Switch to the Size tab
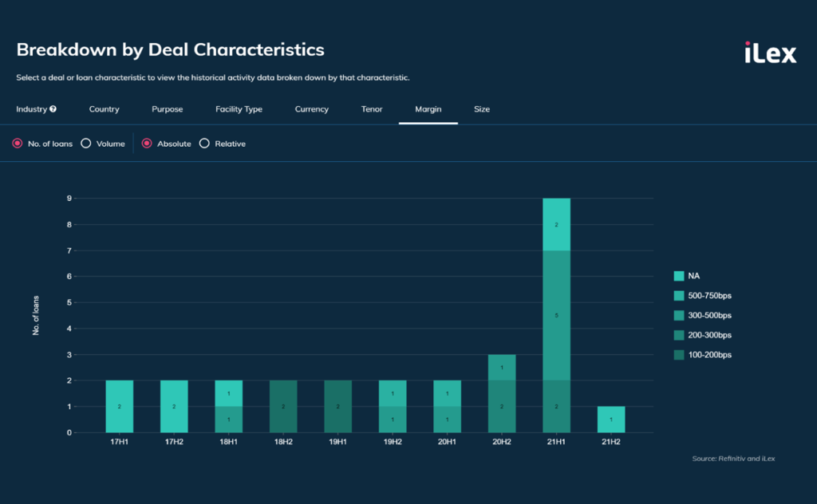Screen dimensions: 817x504 (482, 109)
